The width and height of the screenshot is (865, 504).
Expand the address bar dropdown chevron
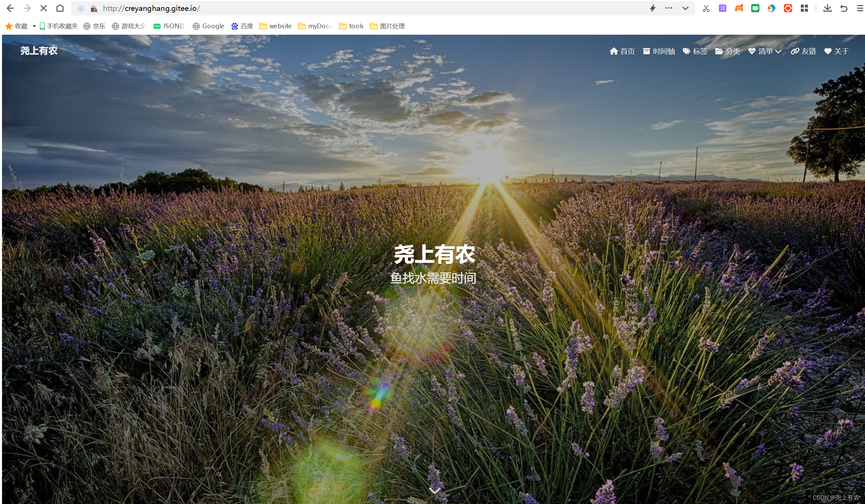point(685,9)
